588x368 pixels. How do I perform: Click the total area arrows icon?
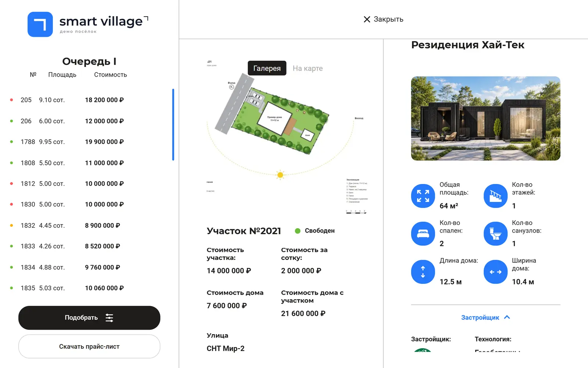point(423,196)
